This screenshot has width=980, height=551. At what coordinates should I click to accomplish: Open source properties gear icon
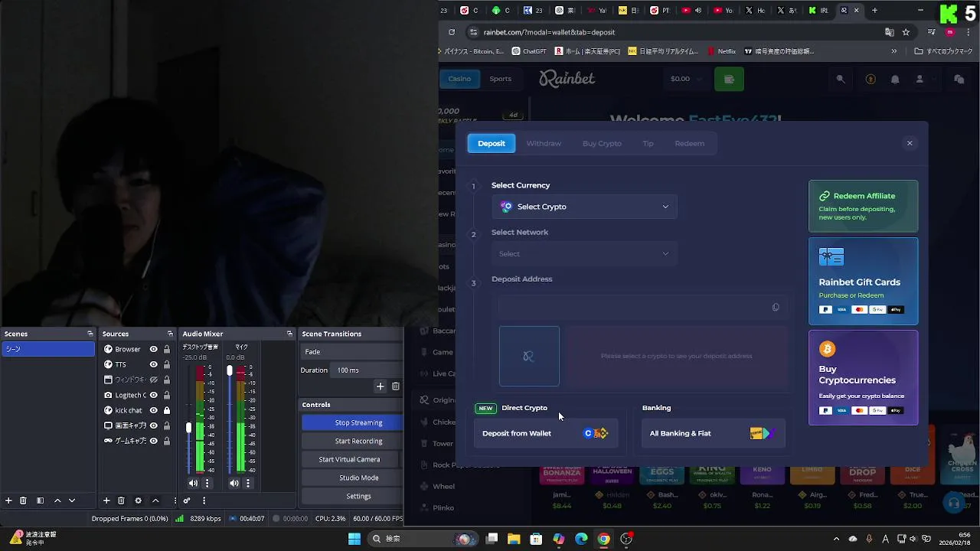(x=138, y=500)
